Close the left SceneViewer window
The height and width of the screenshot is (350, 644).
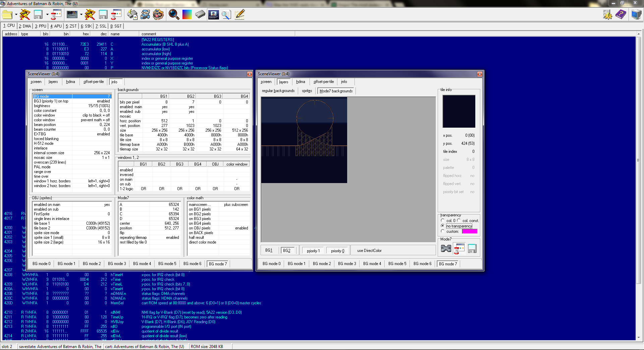tap(250, 74)
